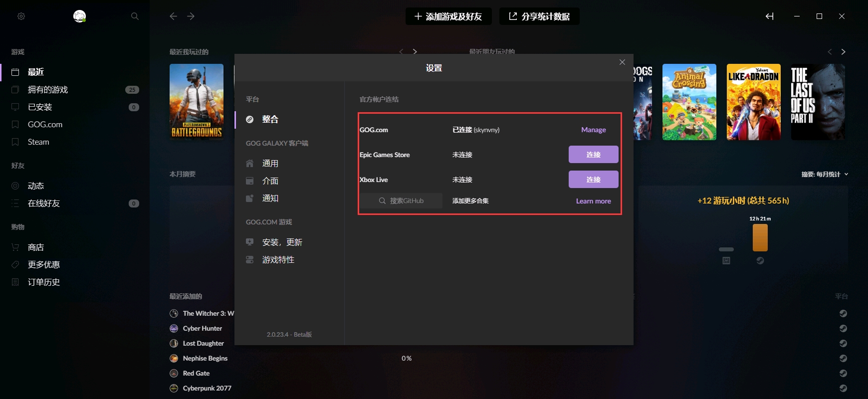This screenshot has height=399, width=868.
Task: Open the Animal Crossing game cover
Action: coord(689,102)
